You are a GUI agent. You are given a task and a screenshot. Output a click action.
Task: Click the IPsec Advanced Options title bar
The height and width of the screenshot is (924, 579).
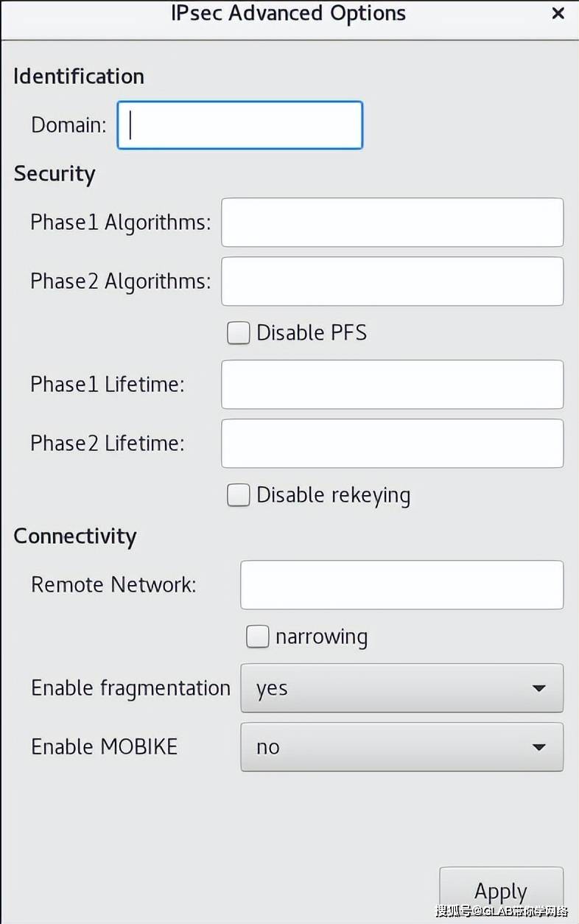tap(288, 13)
